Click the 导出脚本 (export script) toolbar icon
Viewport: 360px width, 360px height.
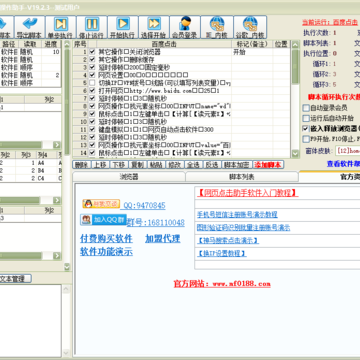point(29,27)
